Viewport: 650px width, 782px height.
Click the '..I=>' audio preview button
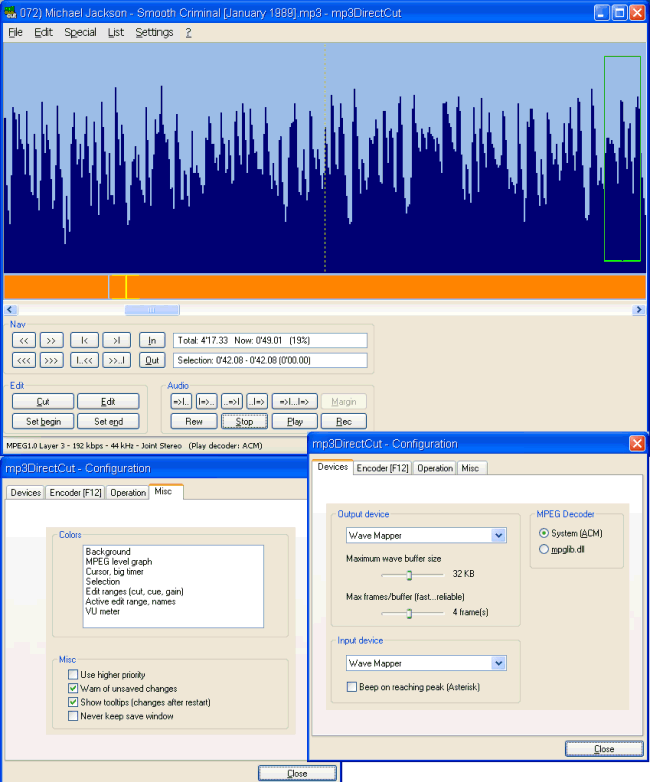257,401
